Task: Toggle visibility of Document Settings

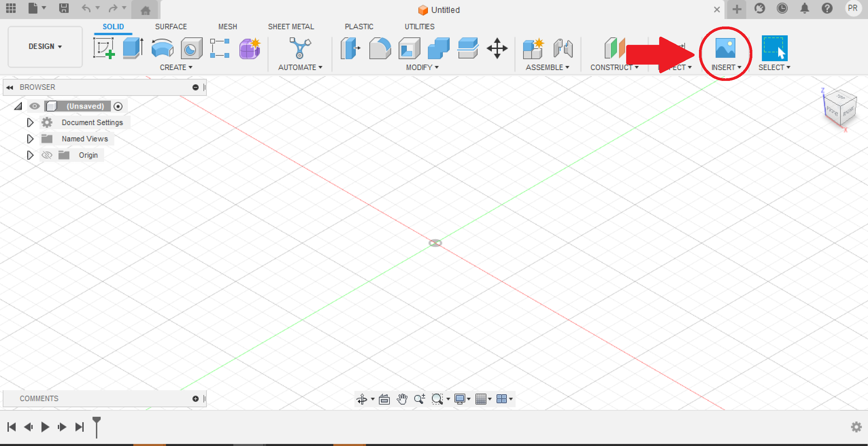Action: [x=35, y=122]
